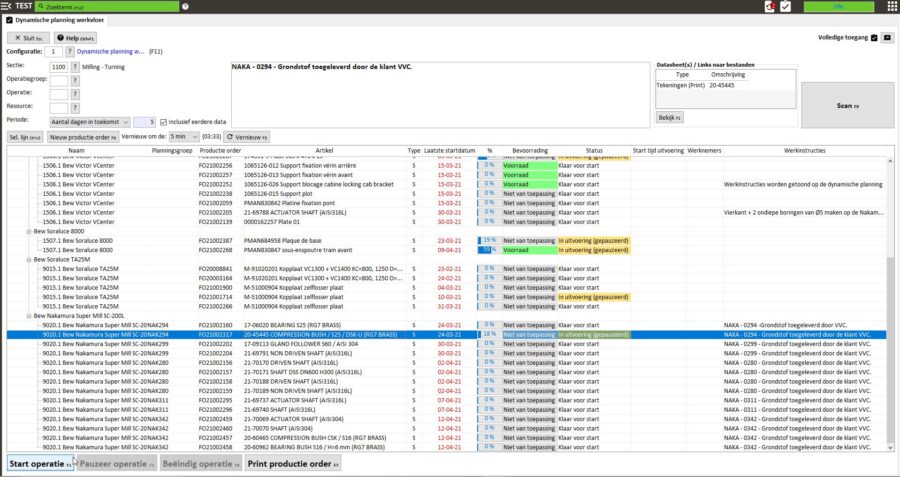Select row with production order FO21002256
The width and height of the screenshot is (900, 477).
click(447, 165)
